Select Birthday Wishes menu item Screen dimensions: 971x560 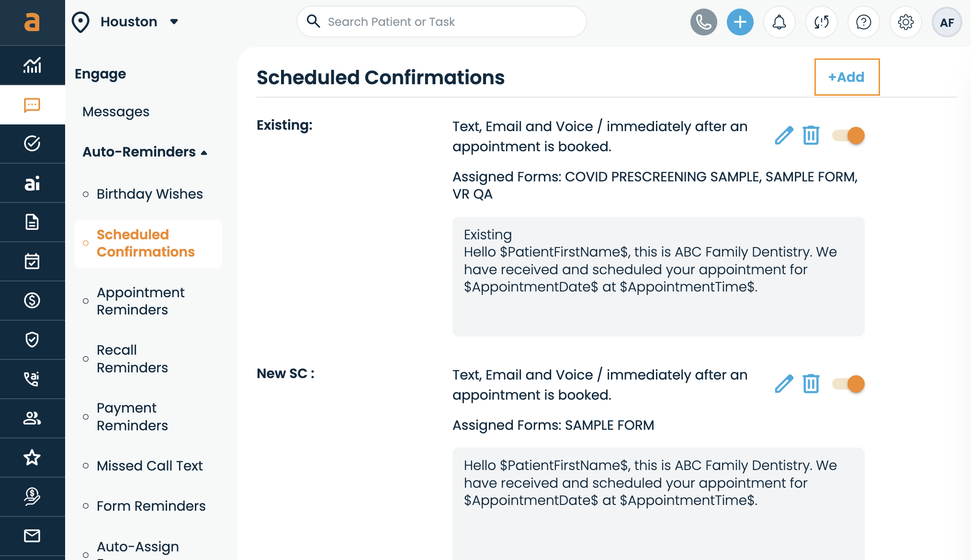coord(149,194)
